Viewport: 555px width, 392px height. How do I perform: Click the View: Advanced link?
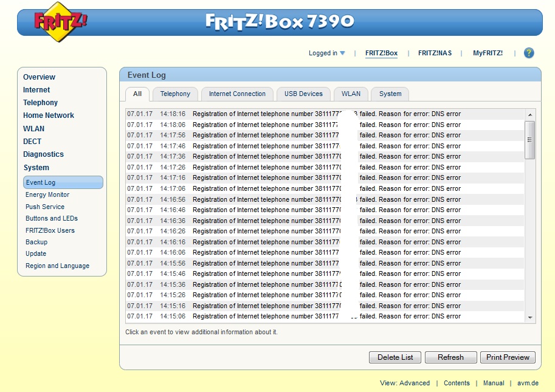(x=405, y=383)
